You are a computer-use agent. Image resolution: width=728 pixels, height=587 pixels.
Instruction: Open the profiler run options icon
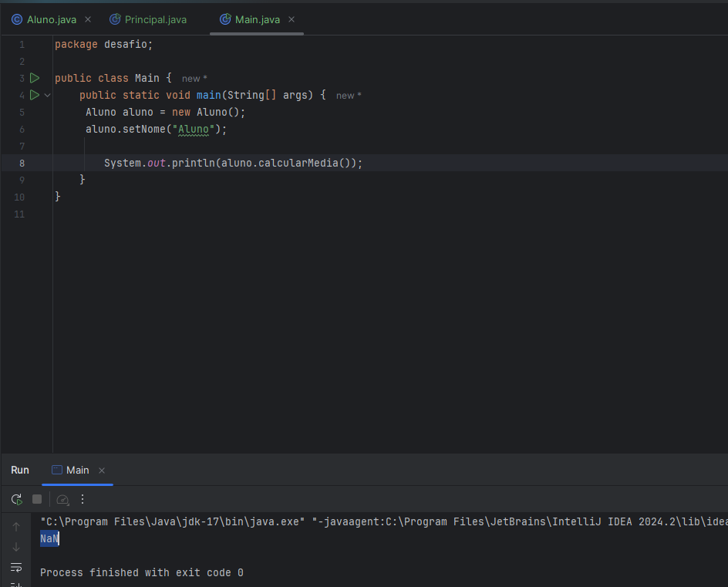[63, 499]
